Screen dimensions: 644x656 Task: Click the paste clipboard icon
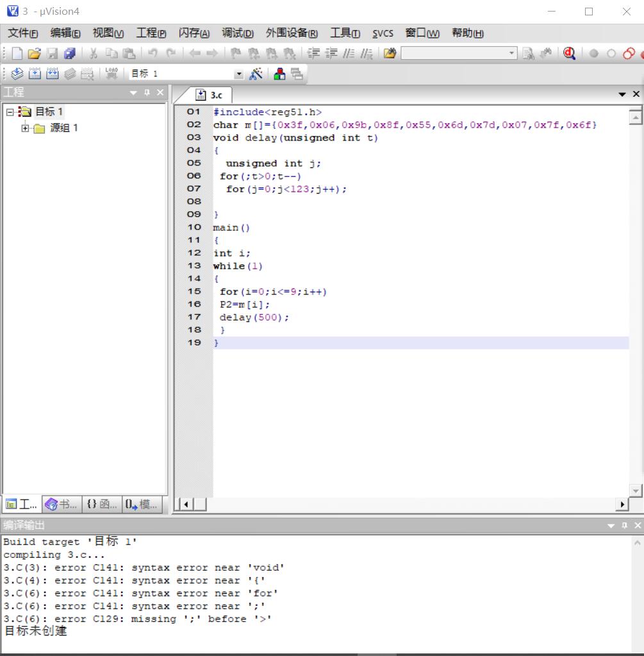129,54
